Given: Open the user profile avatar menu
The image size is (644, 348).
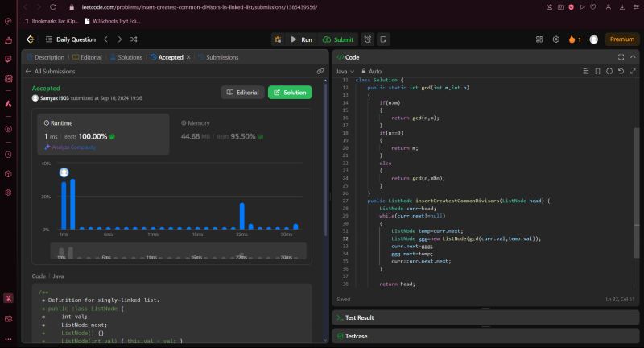Looking at the screenshot, I should point(593,39).
